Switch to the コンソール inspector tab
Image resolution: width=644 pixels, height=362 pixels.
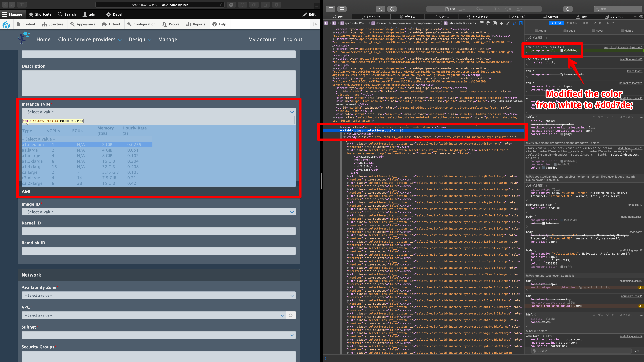coord(614,16)
